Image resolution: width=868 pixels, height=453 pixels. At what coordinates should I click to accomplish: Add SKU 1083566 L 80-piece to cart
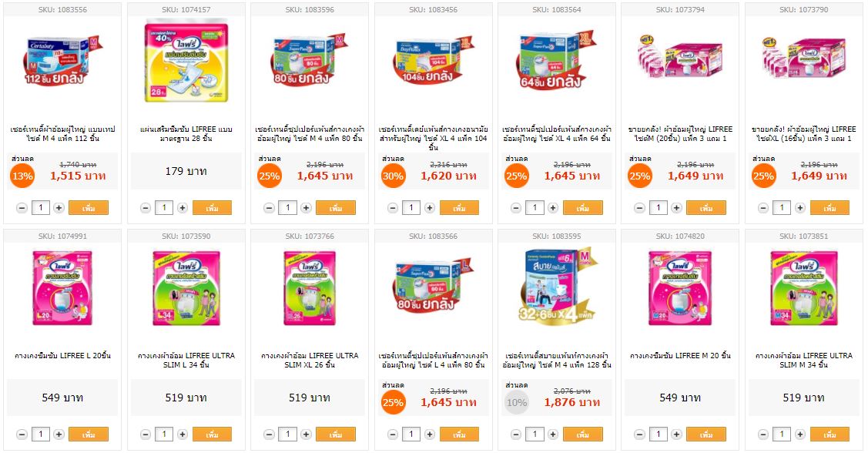[x=460, y=435]
